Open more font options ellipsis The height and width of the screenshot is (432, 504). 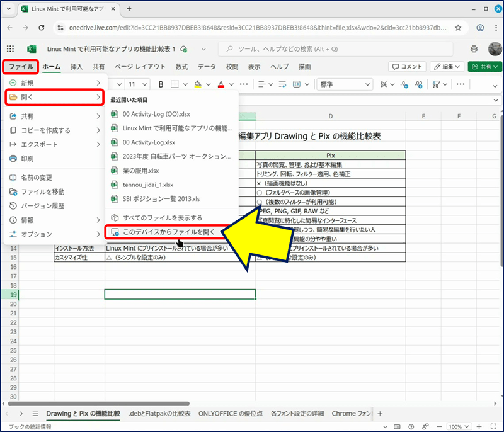click(244, 84)
